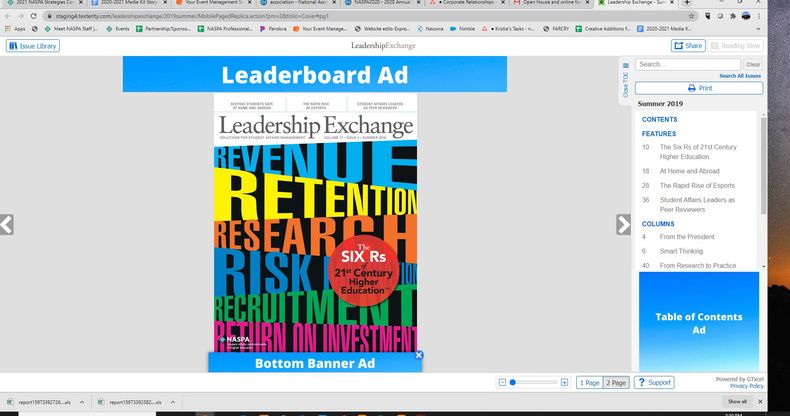Open the Apps bookmark
Screen dimensions: 790x416
pos(15,29)
